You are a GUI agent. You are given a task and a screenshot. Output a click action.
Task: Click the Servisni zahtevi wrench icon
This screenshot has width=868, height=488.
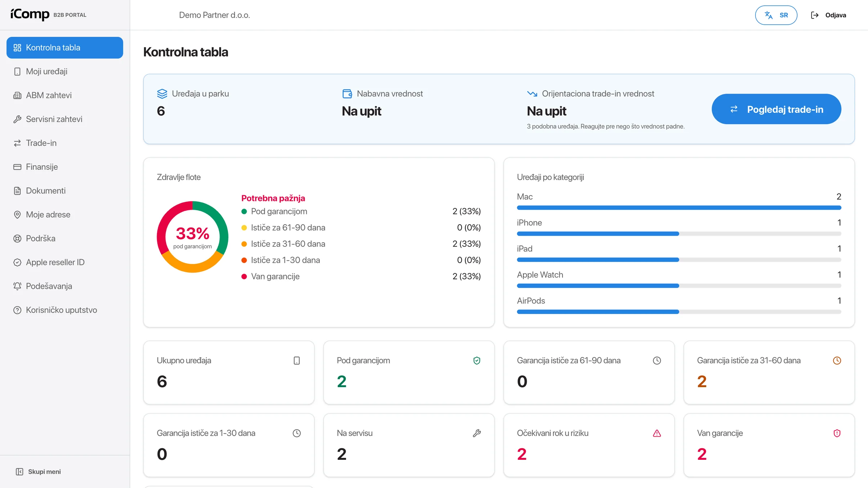tap(17, 119)
